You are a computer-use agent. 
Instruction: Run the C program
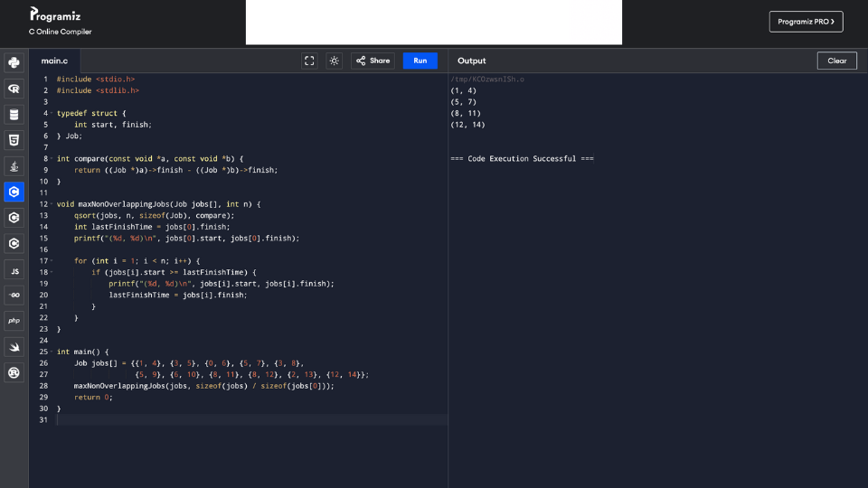[x=420, y=61]
